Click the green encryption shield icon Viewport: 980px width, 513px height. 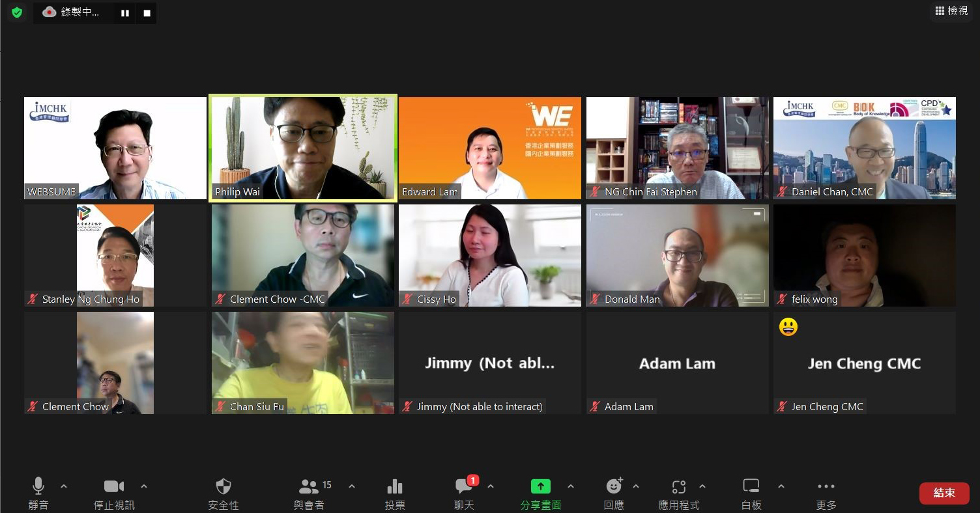coord(17,12)
